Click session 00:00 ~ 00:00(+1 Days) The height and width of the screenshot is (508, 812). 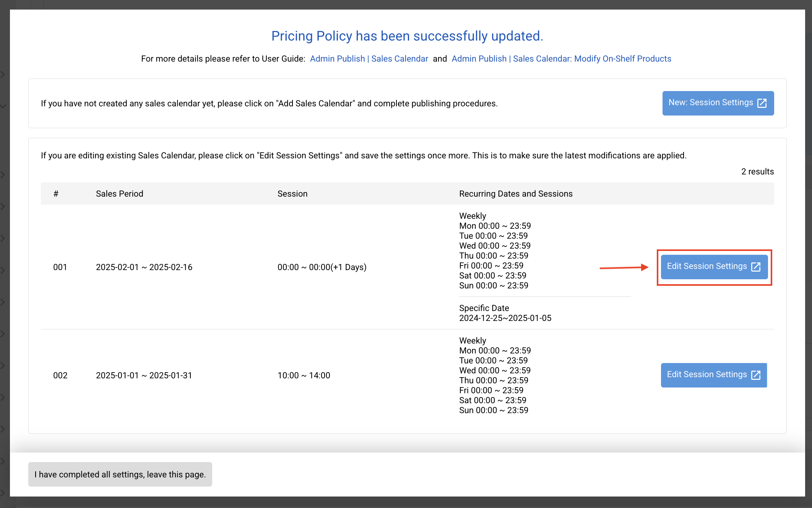[x=322, y=267]
